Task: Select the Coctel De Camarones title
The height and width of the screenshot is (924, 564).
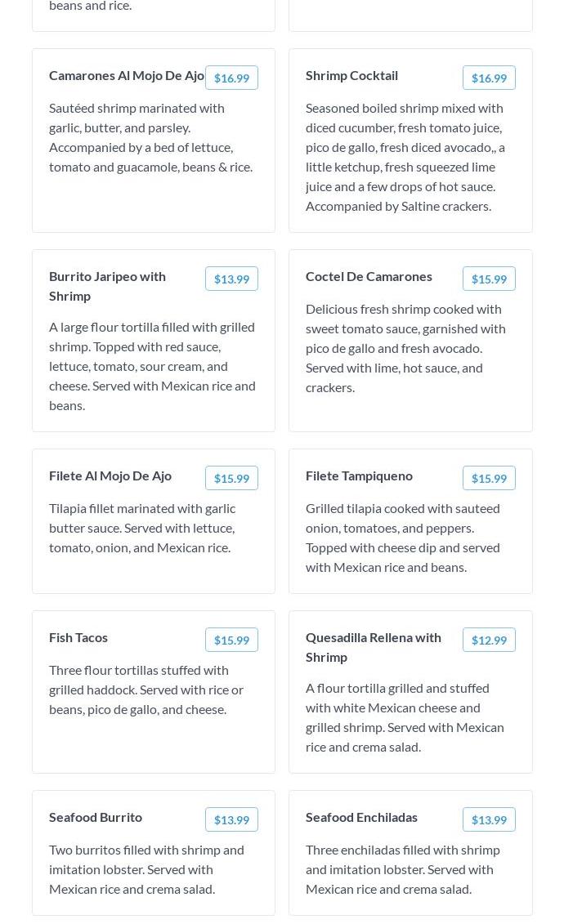Action: (x=369, y=277)
